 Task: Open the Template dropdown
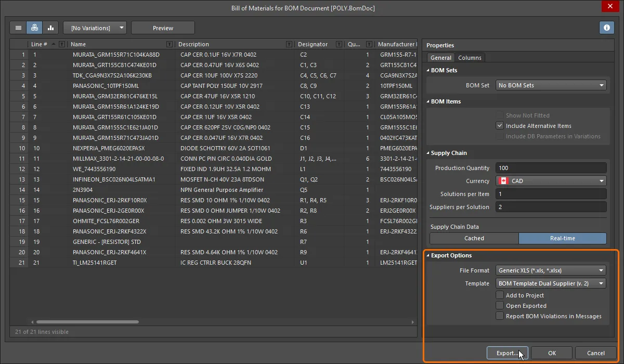pos(551,283)
